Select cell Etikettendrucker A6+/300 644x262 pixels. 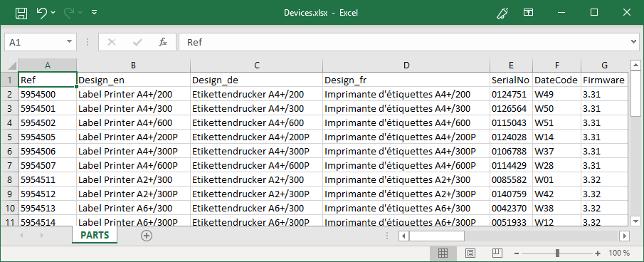point(257,208)
